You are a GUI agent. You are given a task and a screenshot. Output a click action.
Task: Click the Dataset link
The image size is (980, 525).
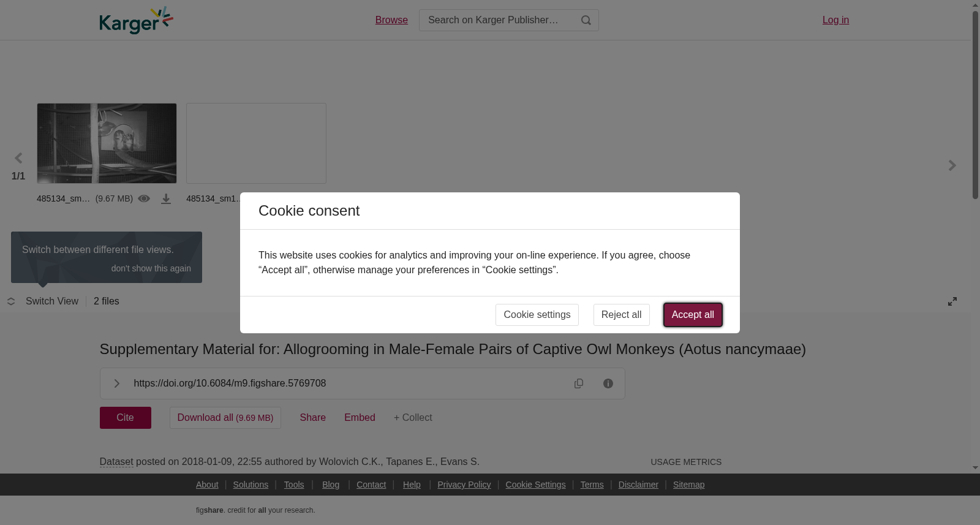point(116,462)
